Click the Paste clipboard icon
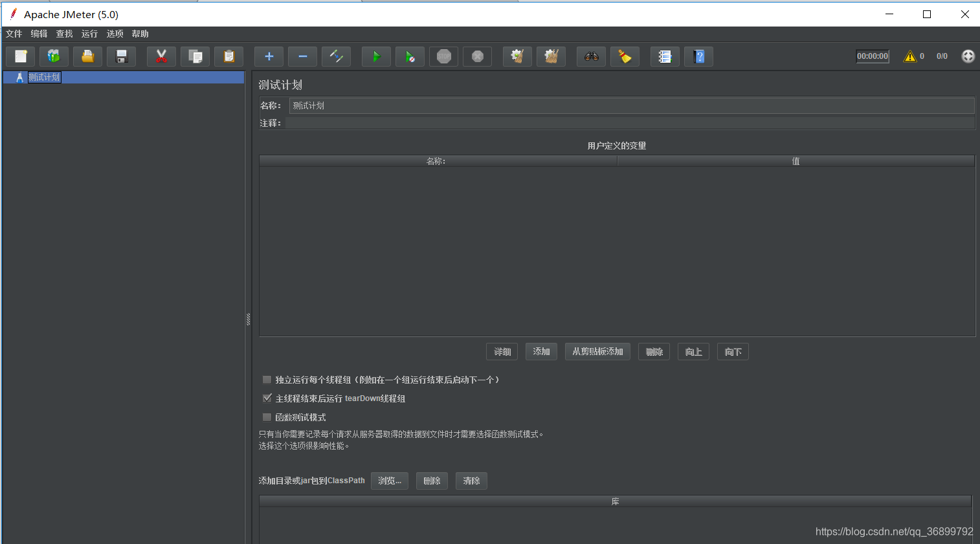 [x=228, y=56]
